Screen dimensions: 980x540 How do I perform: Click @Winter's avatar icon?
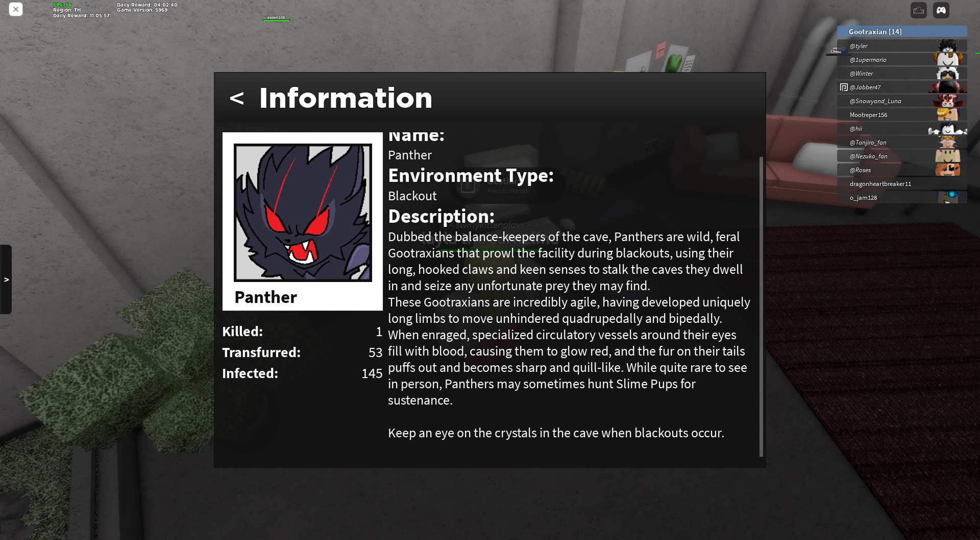point(948,74)
